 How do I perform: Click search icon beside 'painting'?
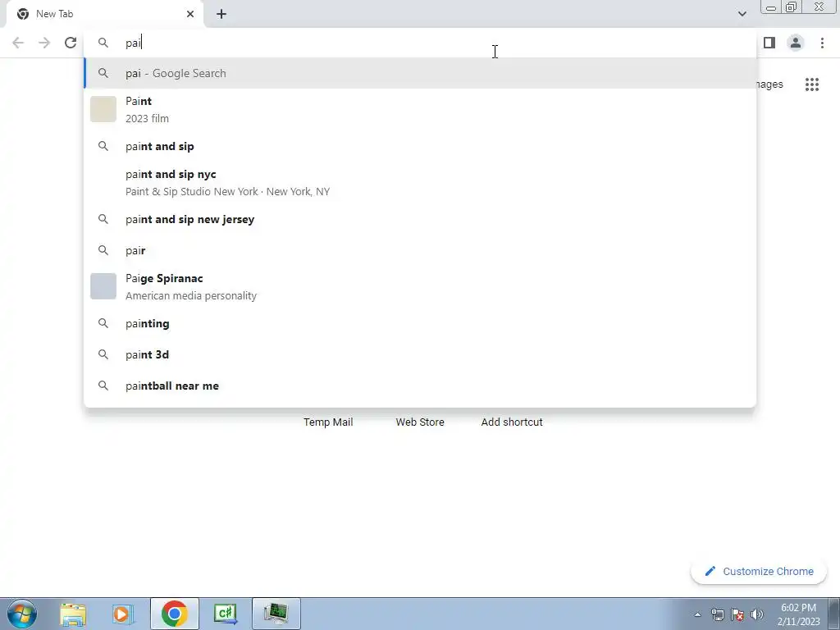coord(103,323)
